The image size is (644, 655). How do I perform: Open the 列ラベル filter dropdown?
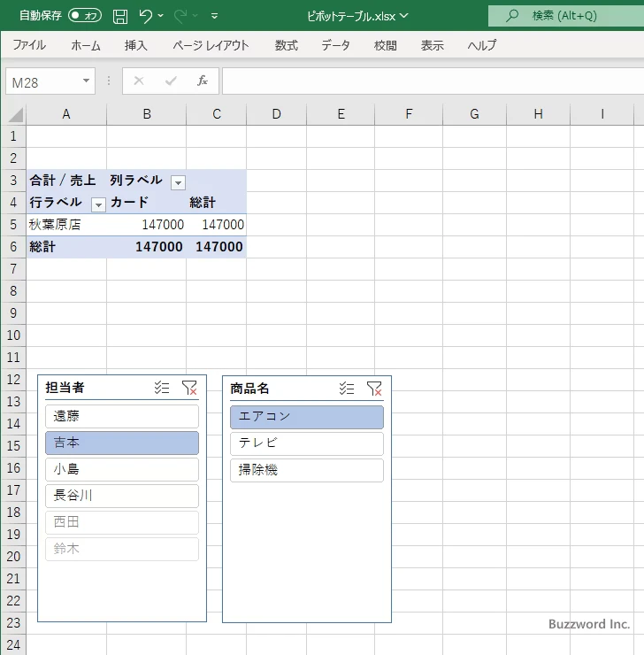tap(178, 182)
